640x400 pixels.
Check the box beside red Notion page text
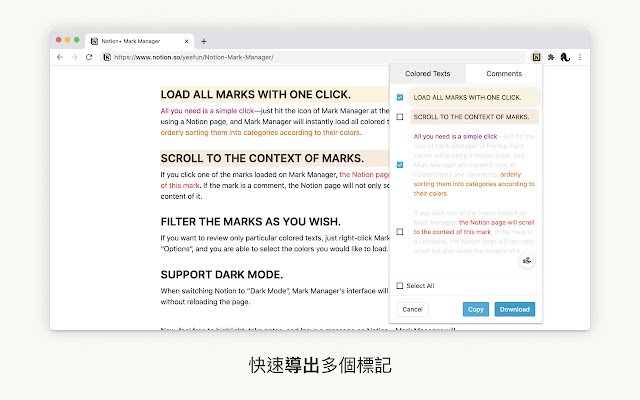click(400, 232)
